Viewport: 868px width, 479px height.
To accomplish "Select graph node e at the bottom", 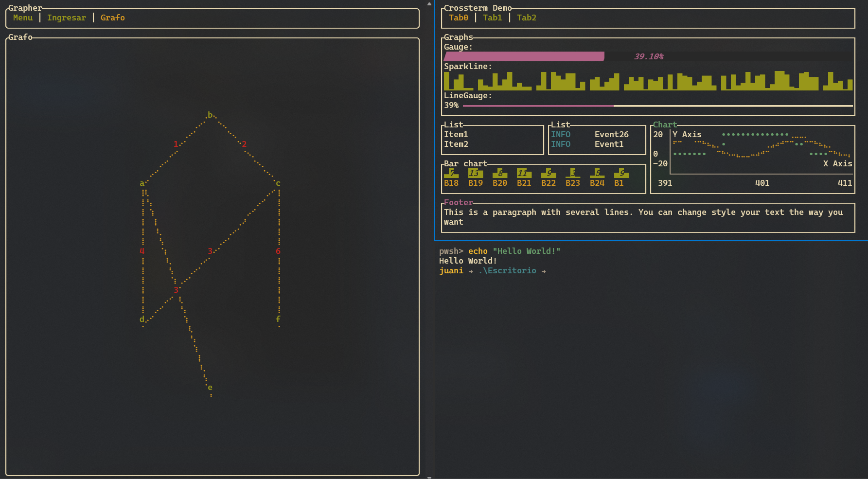I will (x=210, y=388).
